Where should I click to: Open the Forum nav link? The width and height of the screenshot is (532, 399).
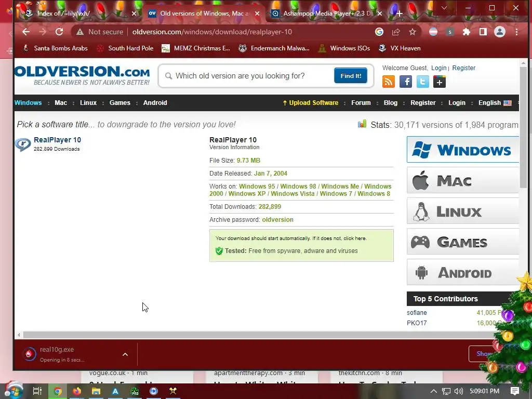click(361, 103)
